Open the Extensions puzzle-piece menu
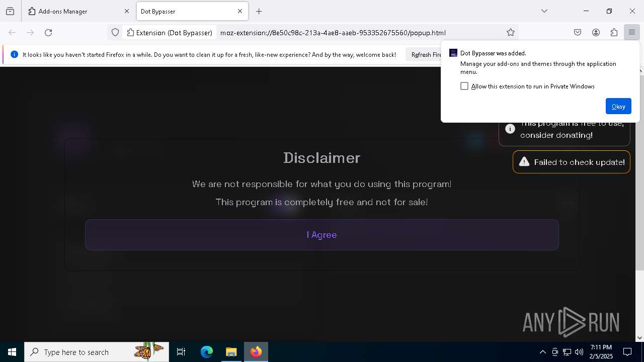This screenshot has height=362, width=644. pos(614,33)
